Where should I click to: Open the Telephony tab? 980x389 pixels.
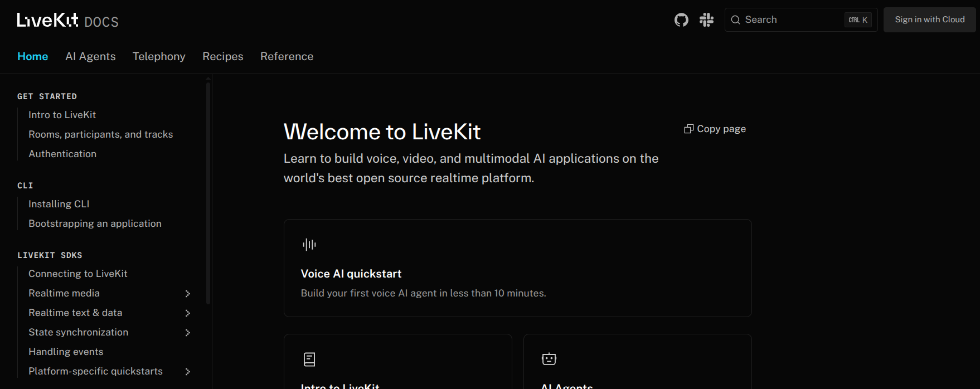point(159,56)
